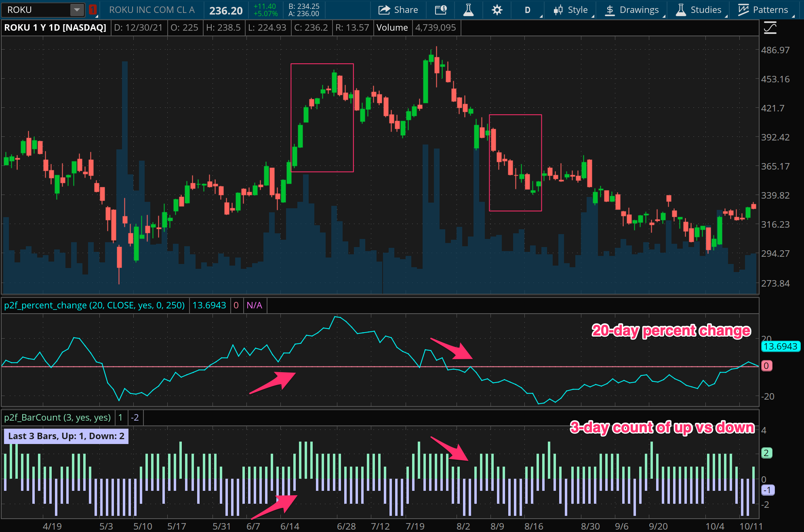The height and width of the screenshot is (532, 804).
Task: Click the D: 12/30/21 date readout
Action: click(x=138, y=27)
